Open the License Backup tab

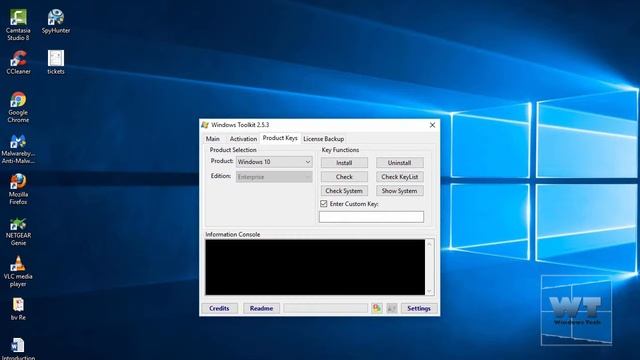[324, 139]
